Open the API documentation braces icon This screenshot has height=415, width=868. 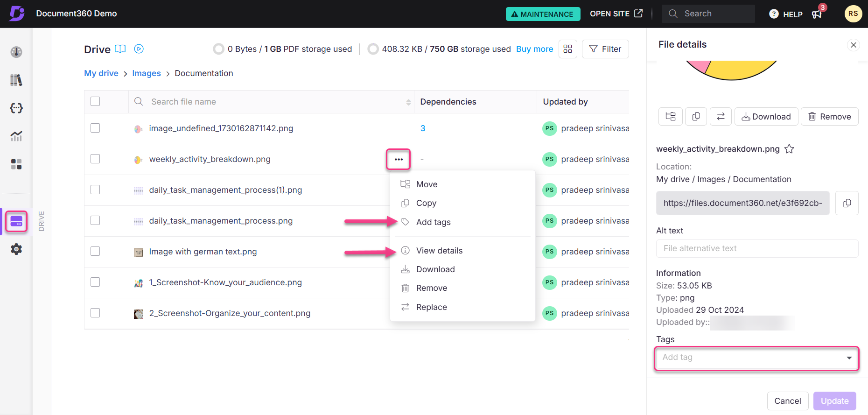(x=16, y=108)
